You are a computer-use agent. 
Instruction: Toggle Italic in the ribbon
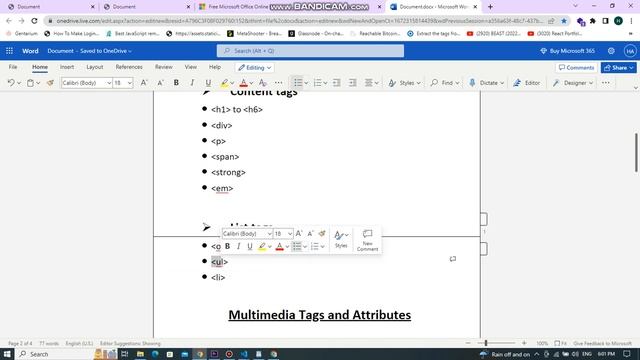coord(192,83)
